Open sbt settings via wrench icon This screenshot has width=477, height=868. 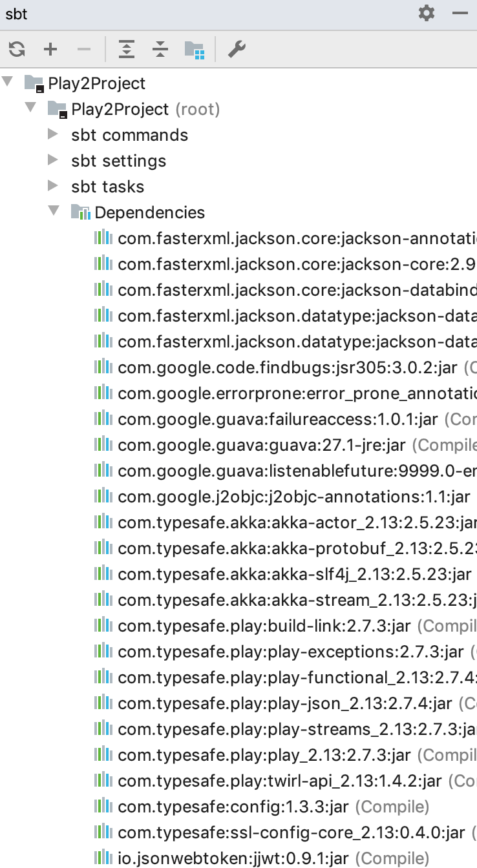pos(237,49)
